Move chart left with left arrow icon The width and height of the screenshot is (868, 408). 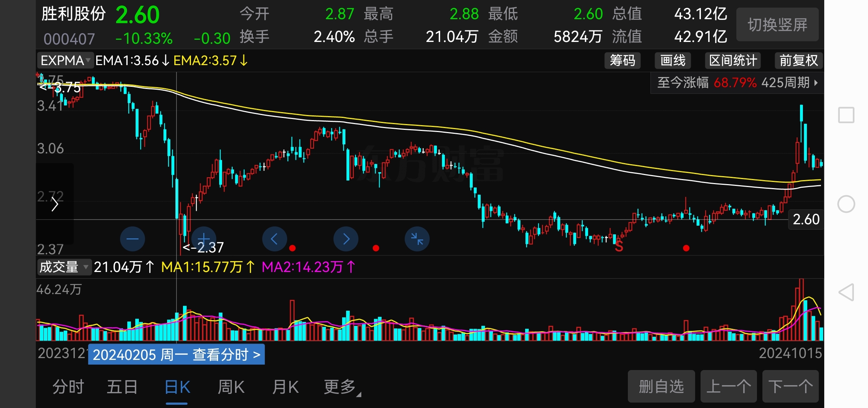(x=275, y=239)
